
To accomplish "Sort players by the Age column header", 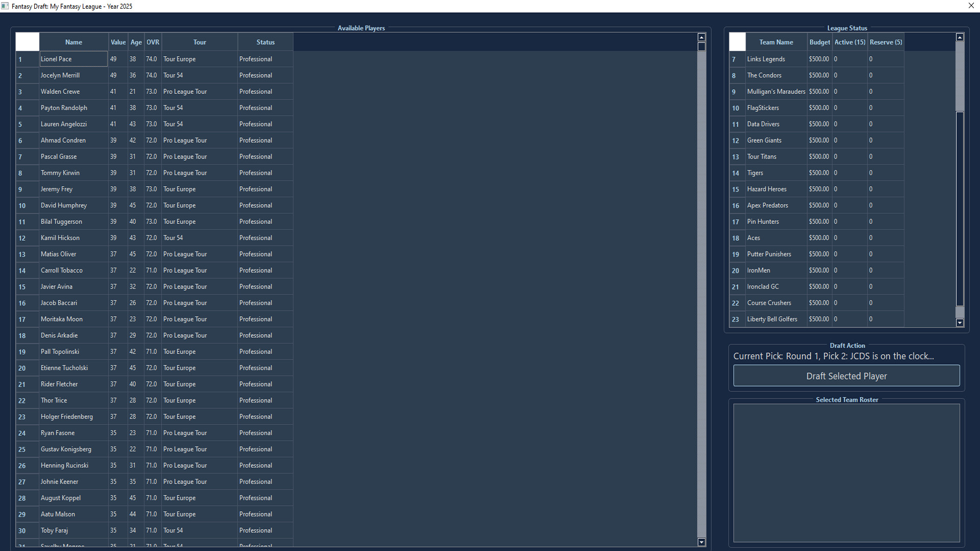I will point(135,42).
